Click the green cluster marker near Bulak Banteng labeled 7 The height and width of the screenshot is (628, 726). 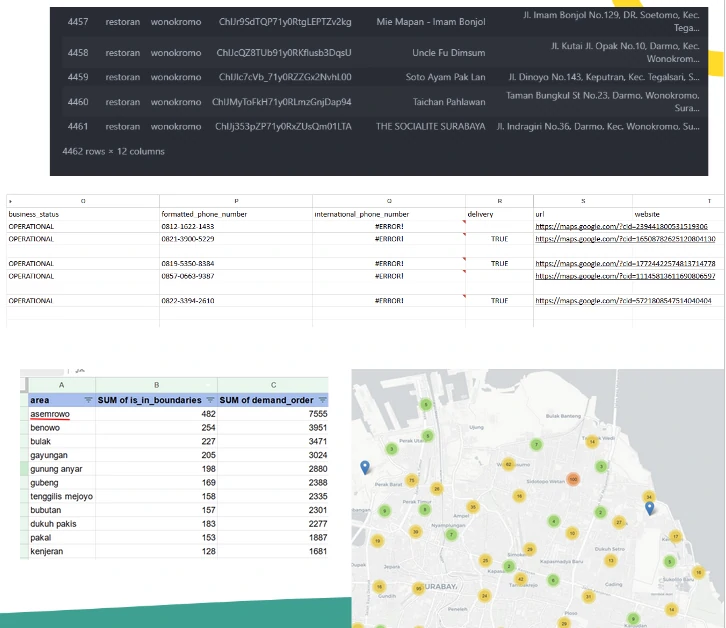(537, 444)
